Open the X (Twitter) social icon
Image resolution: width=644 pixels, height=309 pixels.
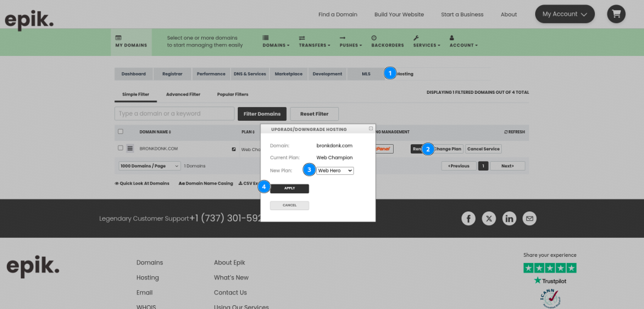point(489,218)
